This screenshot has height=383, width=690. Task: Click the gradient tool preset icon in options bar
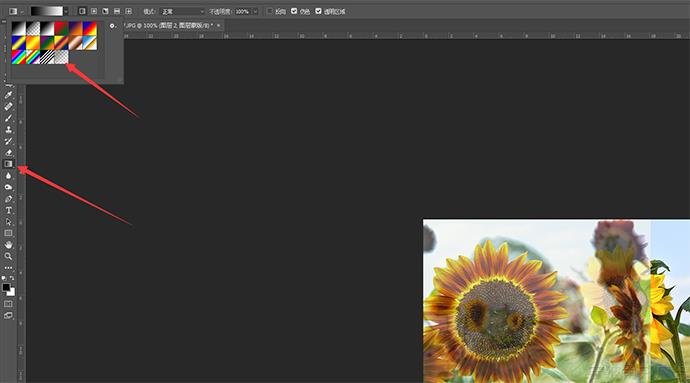[x=13, y=11]
